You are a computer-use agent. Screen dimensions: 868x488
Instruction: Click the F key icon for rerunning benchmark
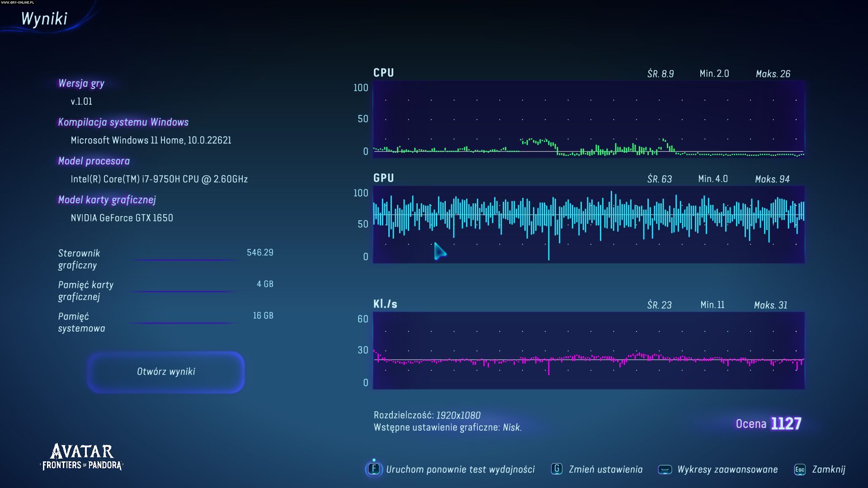pyautogui.click(x=374, y=469)
